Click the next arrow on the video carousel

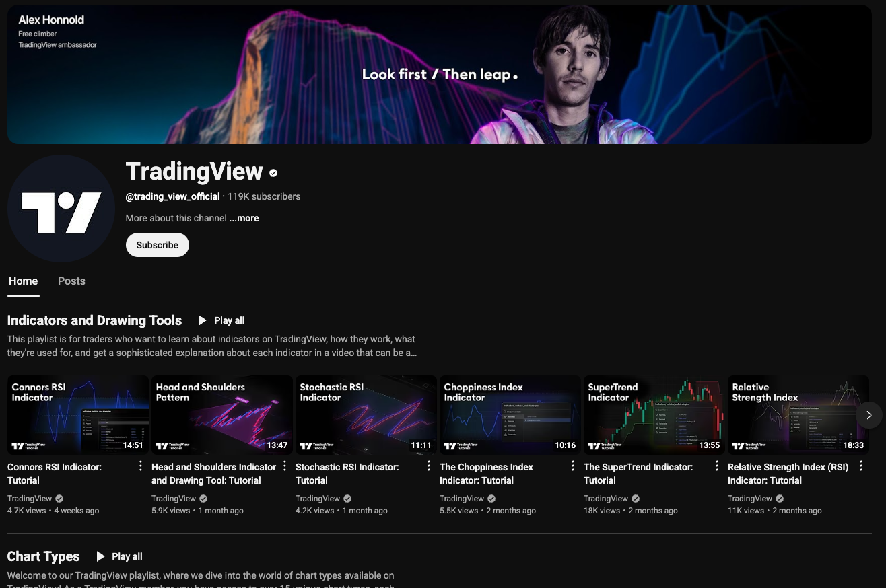point(868,415)
